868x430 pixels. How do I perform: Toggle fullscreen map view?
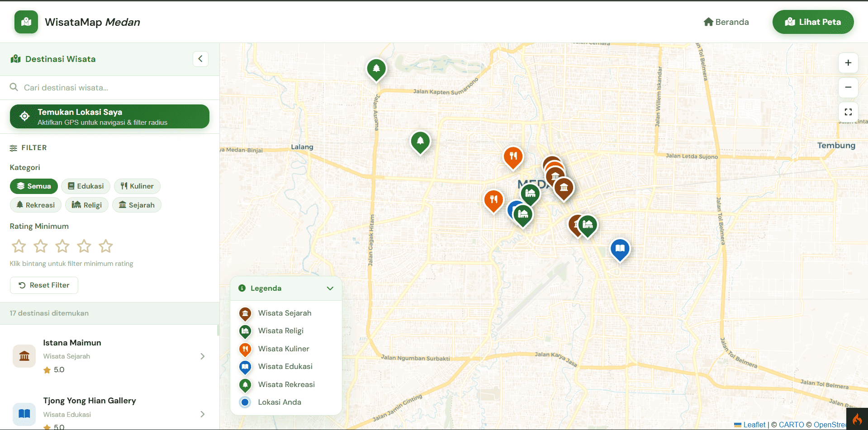click(848, 112)
